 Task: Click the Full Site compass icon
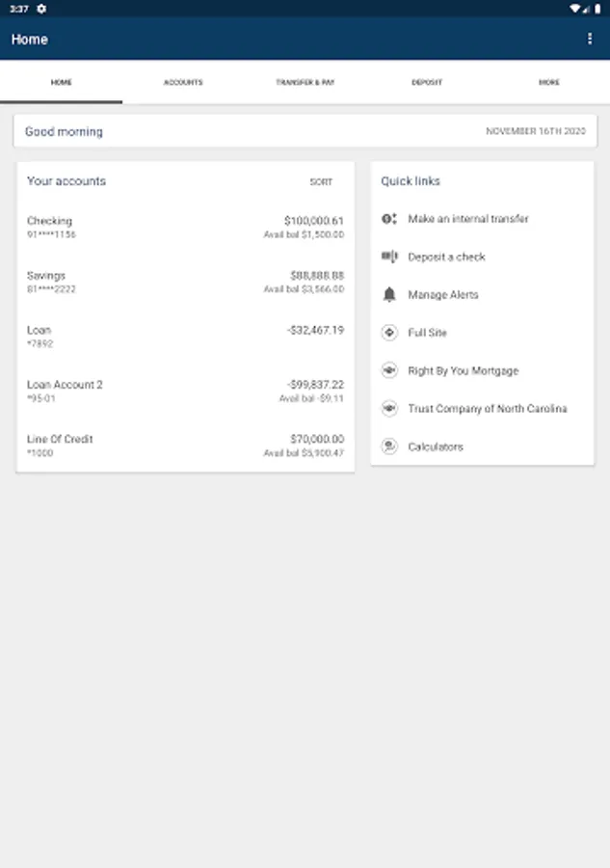(x=389, y=333)
